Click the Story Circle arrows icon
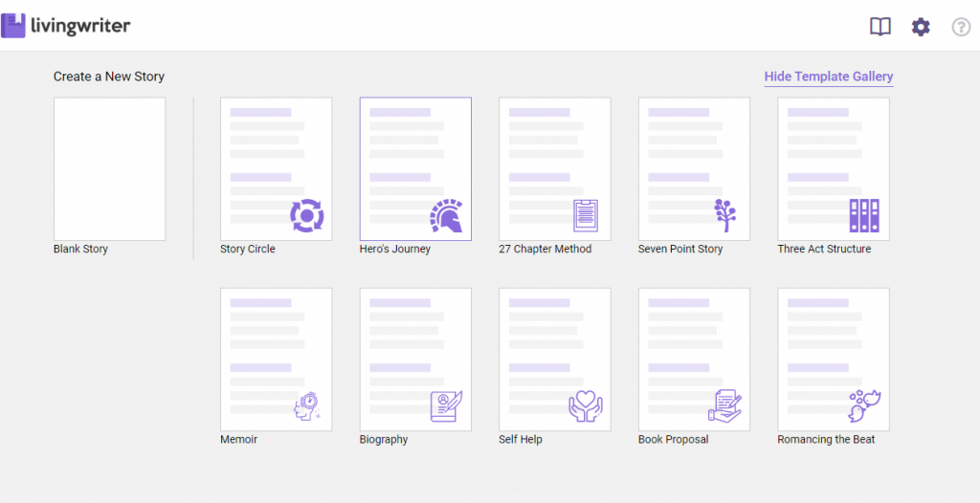The image size is (980, 503). [307, 215]
